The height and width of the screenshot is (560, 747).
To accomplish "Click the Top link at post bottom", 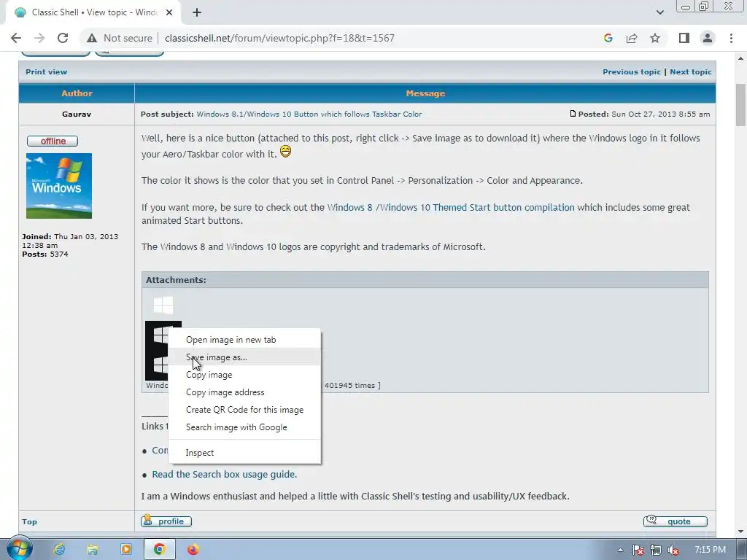I will tap(29, 522).
